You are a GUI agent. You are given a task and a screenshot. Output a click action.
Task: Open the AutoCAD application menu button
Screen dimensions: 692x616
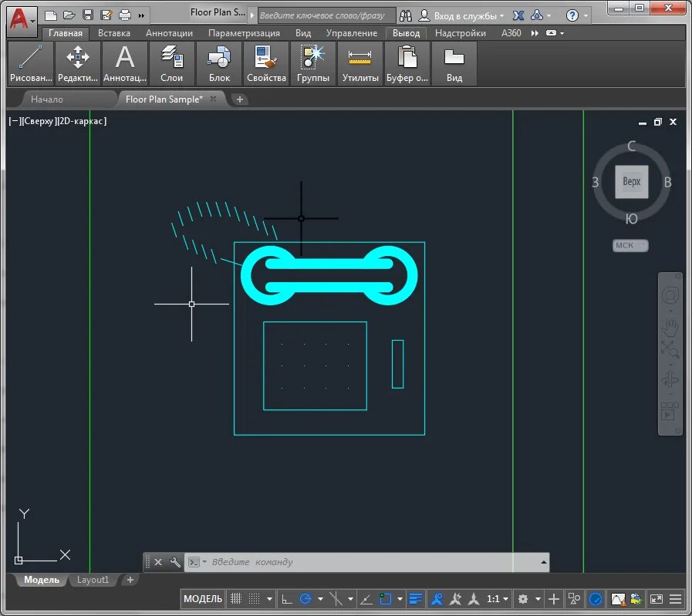pos(22,21)
